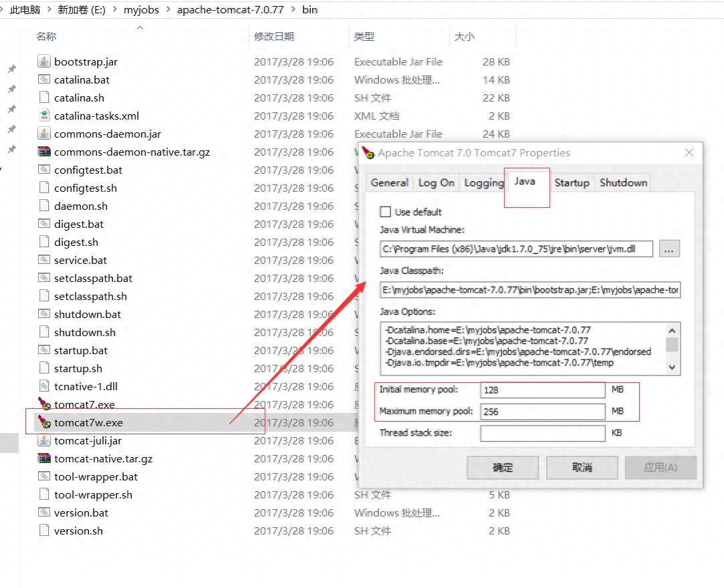Viewport: 724px width, 588px height.
Task: Click the Java Options scroll down arrow
Action: point(672,367)
